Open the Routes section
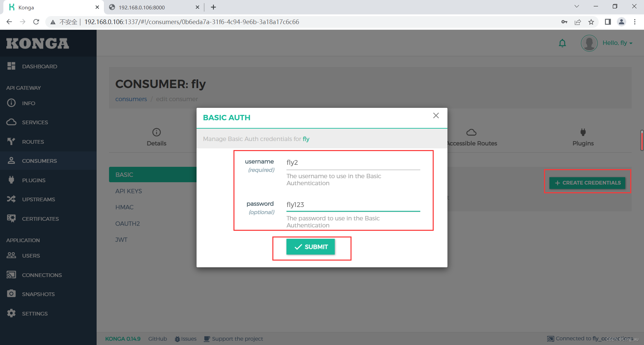This screenshot has height=345, width=644. (33, 142)
